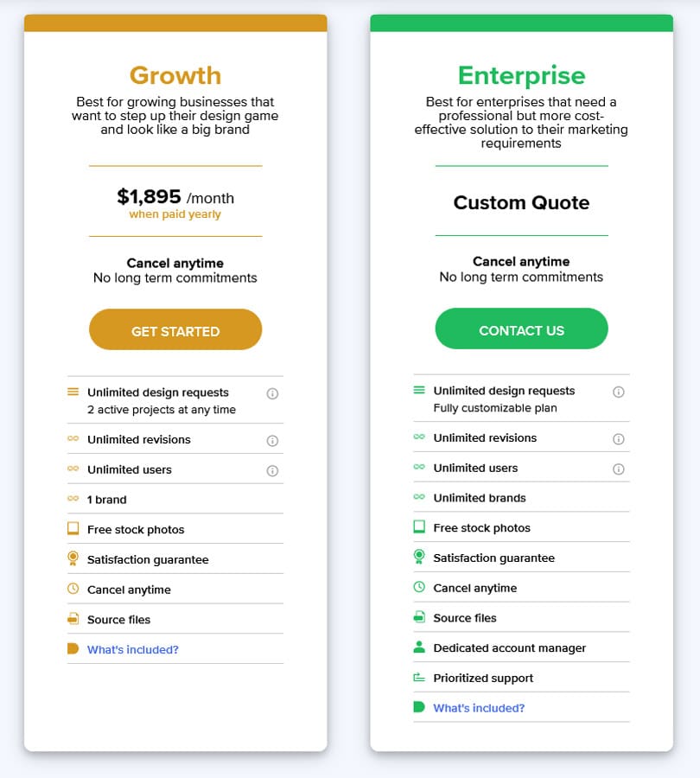Click the CONTACT US button on Enterprise plan
700x778 pixels.
[x=521, y=328]
